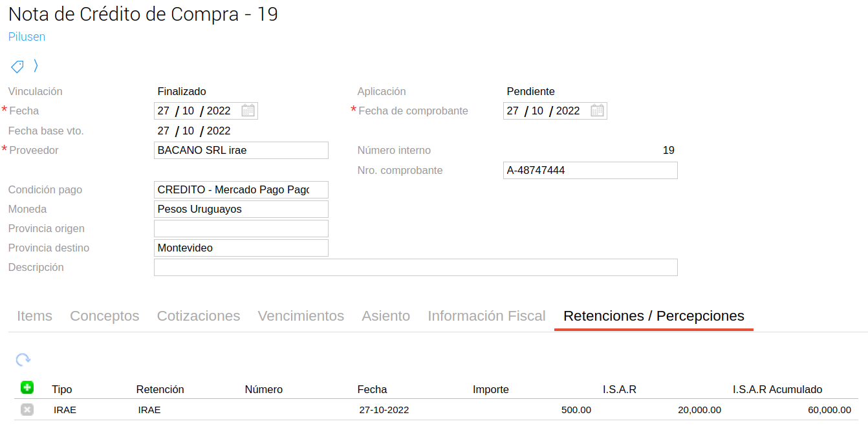The image size is (868, 428).
Task: Click the 500.00 importe cell
Action: pos(576,410)
